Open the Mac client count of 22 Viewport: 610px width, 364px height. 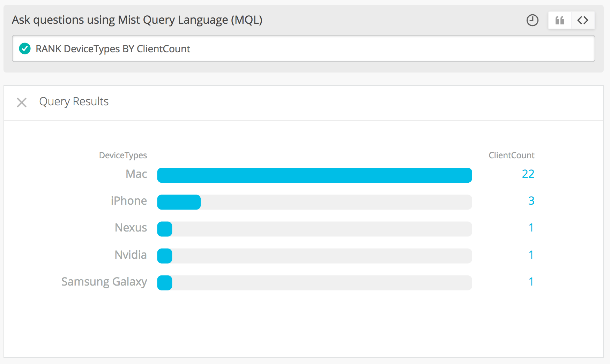528,174
